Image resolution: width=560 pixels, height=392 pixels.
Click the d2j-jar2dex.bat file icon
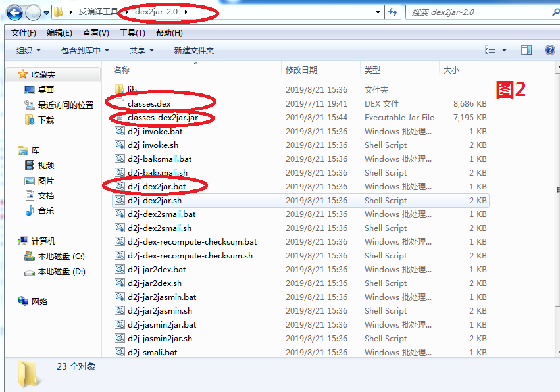(119, 269)
